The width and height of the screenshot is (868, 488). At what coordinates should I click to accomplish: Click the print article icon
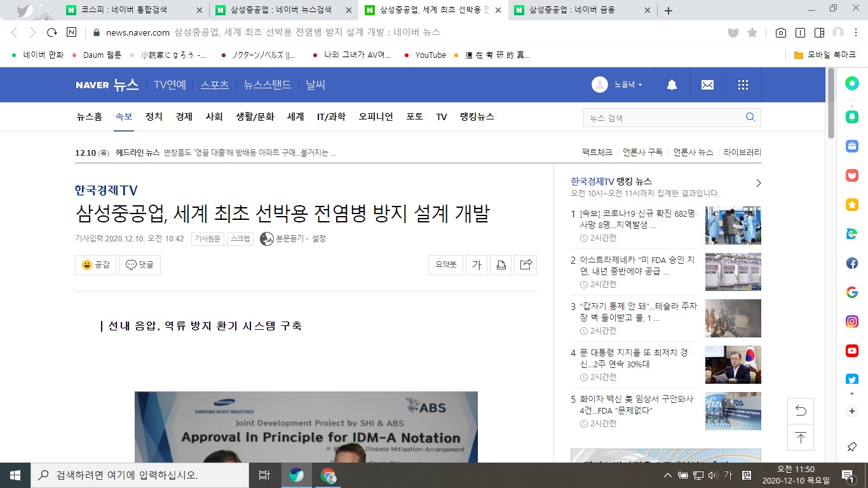coord(501,265)
